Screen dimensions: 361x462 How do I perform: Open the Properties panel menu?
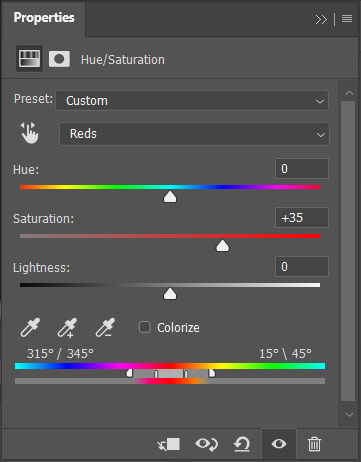tap(347, 19)
